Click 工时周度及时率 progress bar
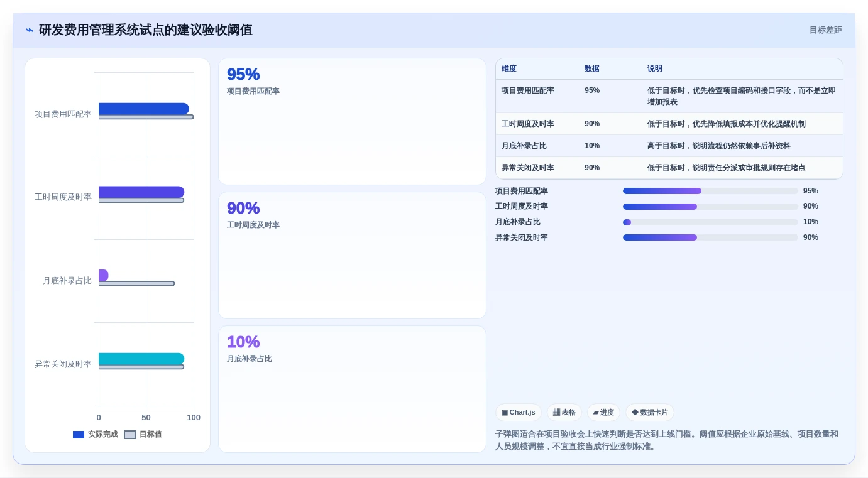Viewport: 868px width, 478px height. coord(710,207)
